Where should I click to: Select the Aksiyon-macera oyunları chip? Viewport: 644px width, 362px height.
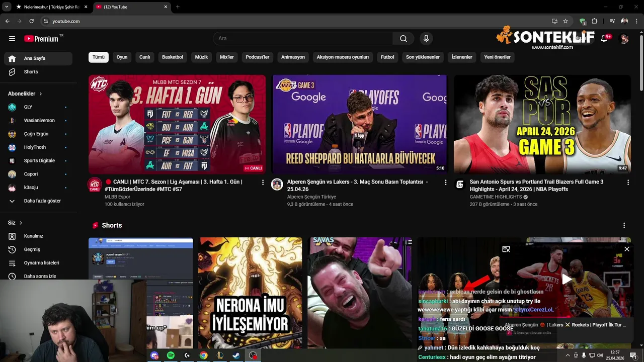click(x=343, y=57)
